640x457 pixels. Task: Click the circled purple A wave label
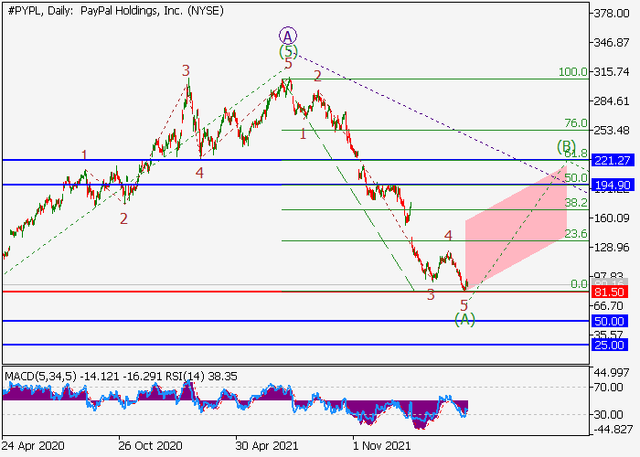pos(288,33)
